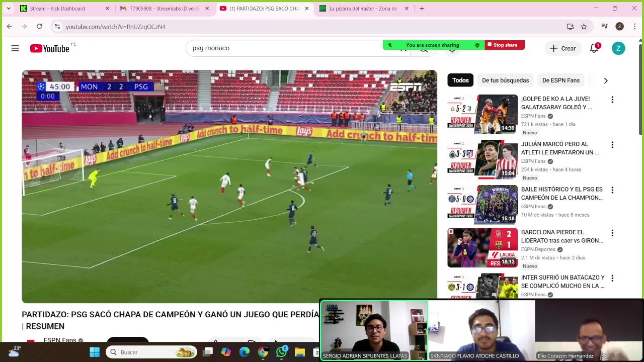Click the PSG 5-0 champions thumbnail
Screen dimensions: 644x362
482,205
